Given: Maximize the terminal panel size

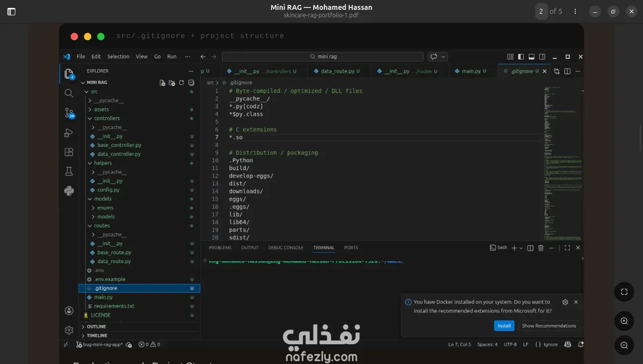Looking at the screenshot, I should 567,248.
